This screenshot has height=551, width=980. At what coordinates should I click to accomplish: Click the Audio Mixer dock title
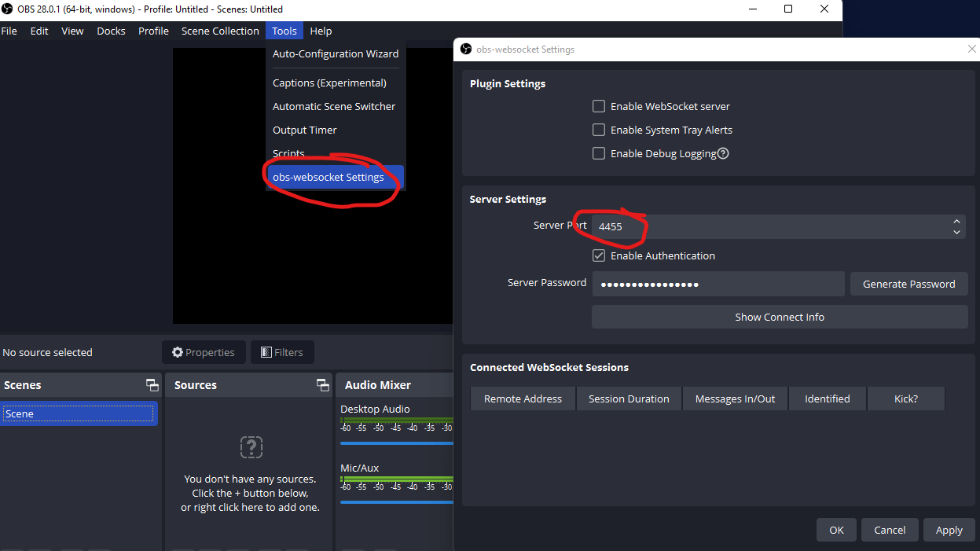click(x=378, y=385)
